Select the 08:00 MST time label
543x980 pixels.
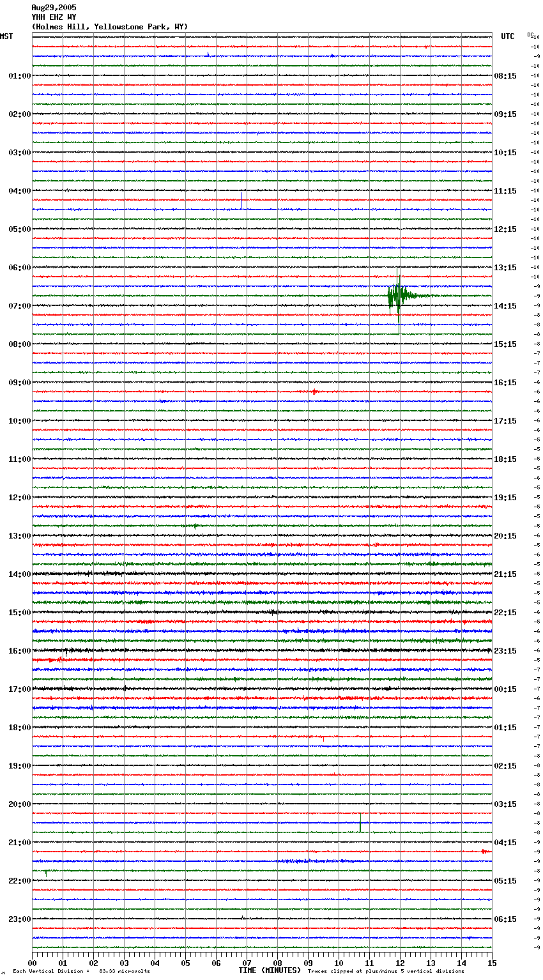tap(20, 344)
